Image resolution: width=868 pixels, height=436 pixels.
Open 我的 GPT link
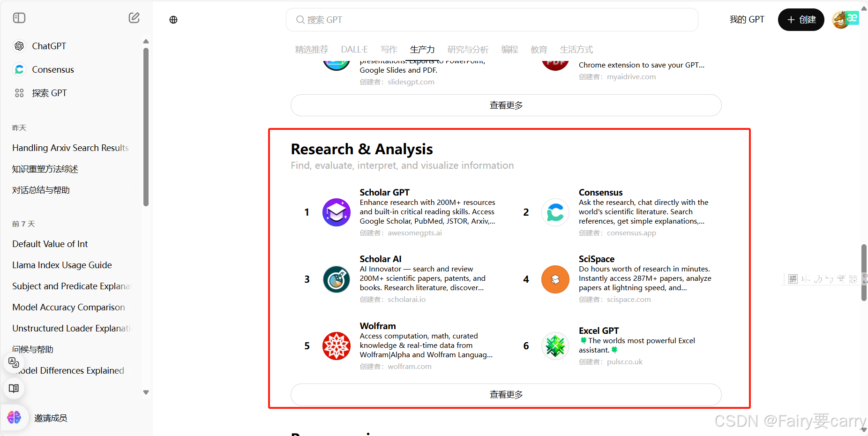pyautogui.click(x=747, y=20)
